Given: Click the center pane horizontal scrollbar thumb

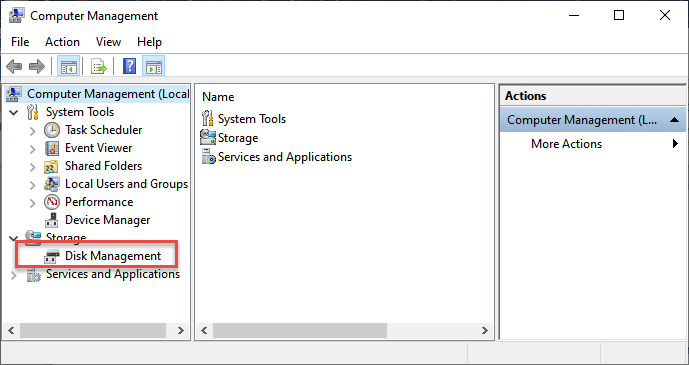Looking at the screenshot, I should click(x=300, y=330).
